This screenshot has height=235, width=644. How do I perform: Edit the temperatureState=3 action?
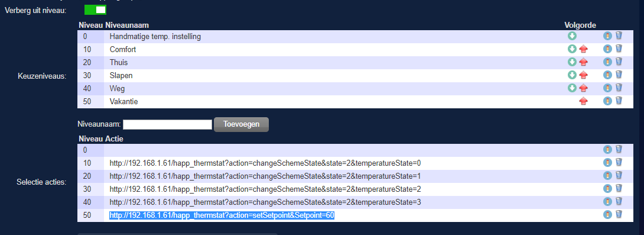[607, 202]
